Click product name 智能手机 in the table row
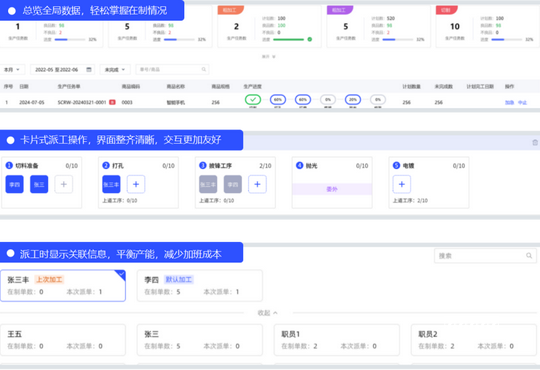540x370 pixels. point(176,102)
